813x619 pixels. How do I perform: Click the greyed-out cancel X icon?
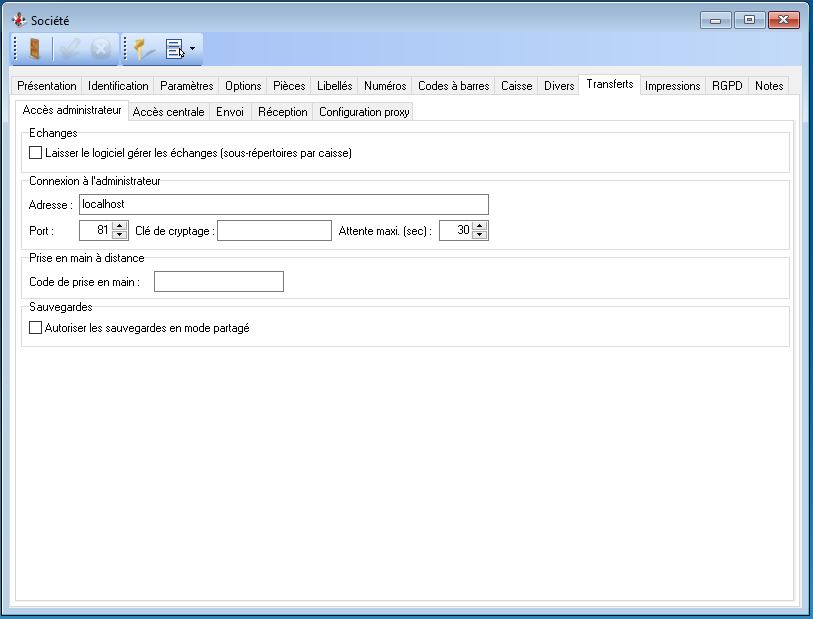(x=101, y=48)
